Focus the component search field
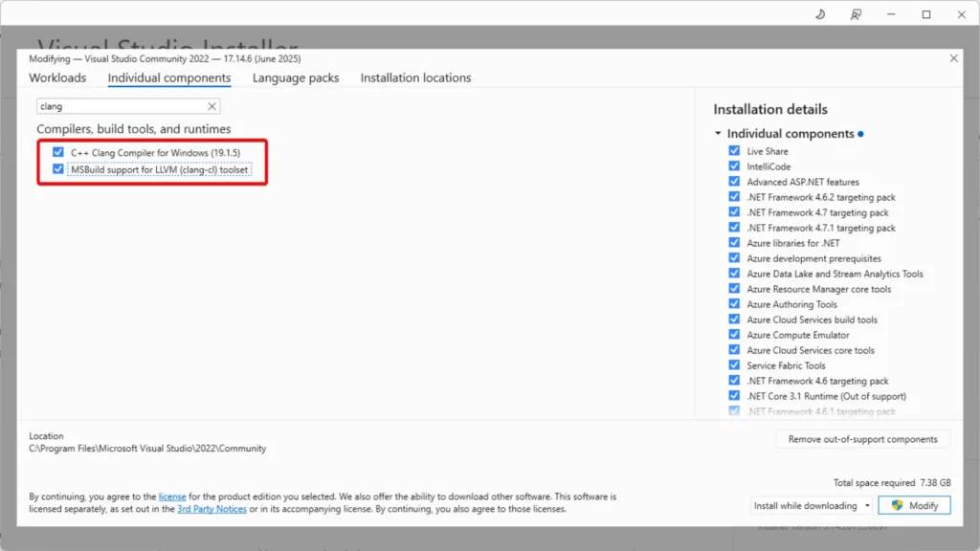This screenshot has height=551, width=980. 128,106
